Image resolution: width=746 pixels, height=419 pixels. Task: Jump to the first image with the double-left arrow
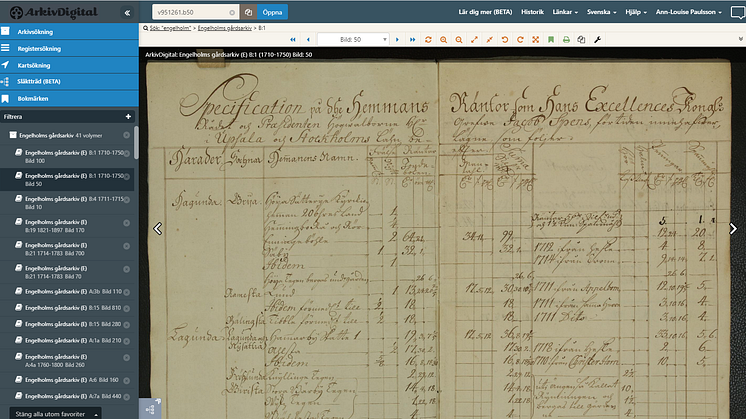293,39
